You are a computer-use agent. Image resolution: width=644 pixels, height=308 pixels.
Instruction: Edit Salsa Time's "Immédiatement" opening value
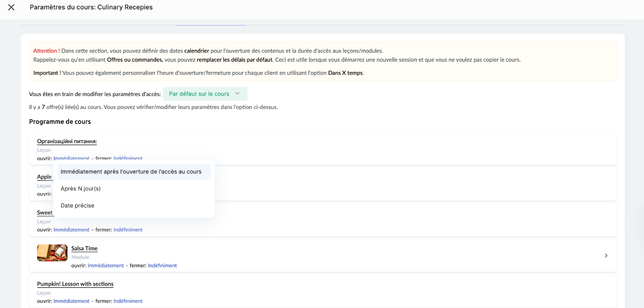point(105,266)
